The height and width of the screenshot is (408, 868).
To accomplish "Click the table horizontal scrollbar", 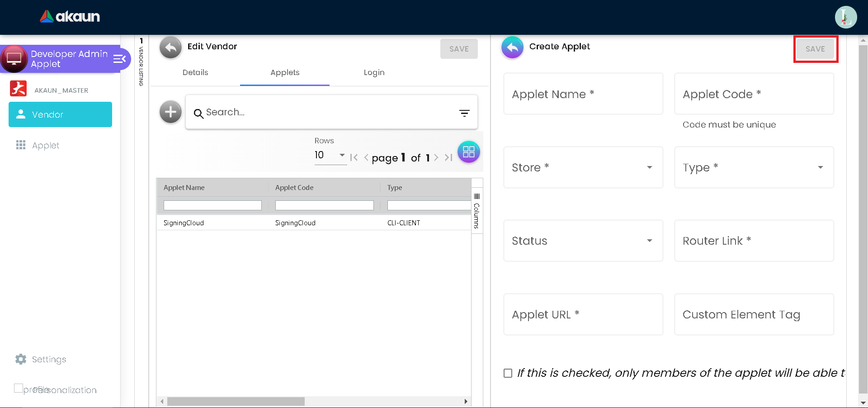I will [x=236, y=401].
